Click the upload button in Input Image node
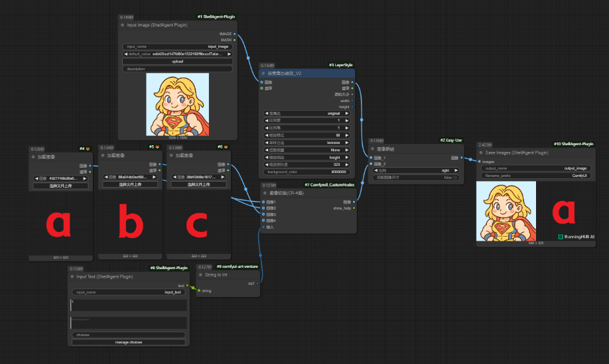This screenshot has height=364, width=609. click(178, 62)
